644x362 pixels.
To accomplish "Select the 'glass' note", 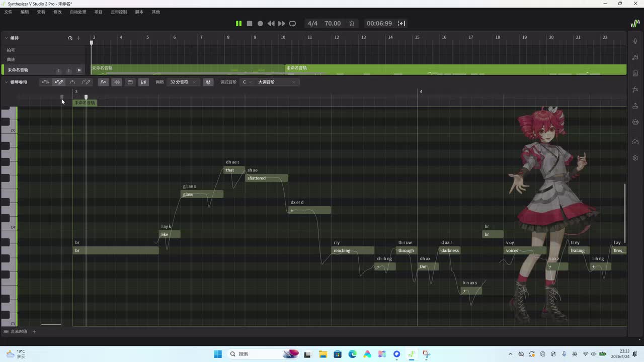I will coord(202,194).
